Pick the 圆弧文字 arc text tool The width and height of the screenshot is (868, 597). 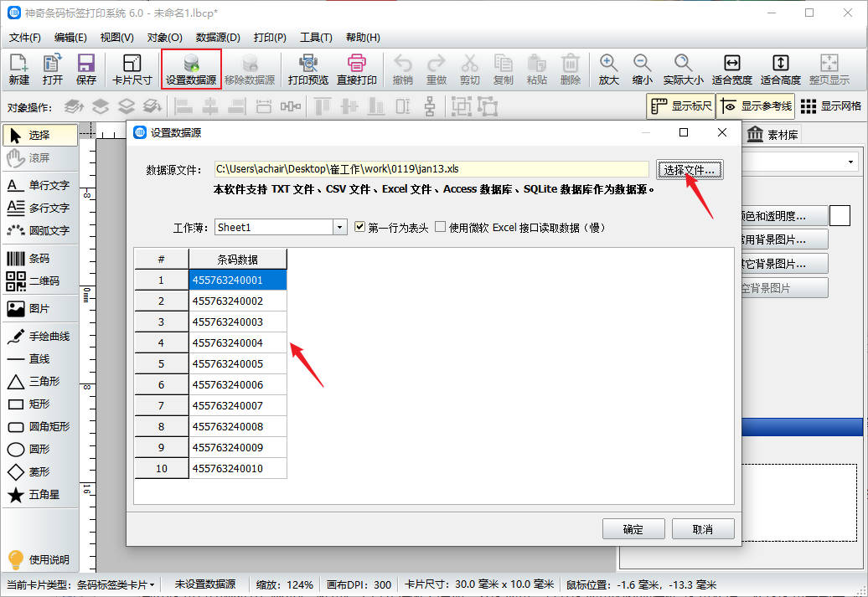pyautogui.click(x=40, y=230)
